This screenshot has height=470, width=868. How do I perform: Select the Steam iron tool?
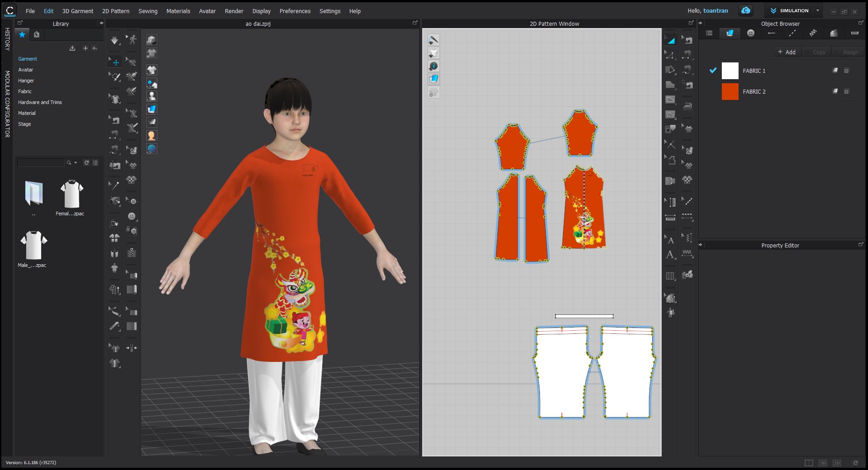click(687, 106)
